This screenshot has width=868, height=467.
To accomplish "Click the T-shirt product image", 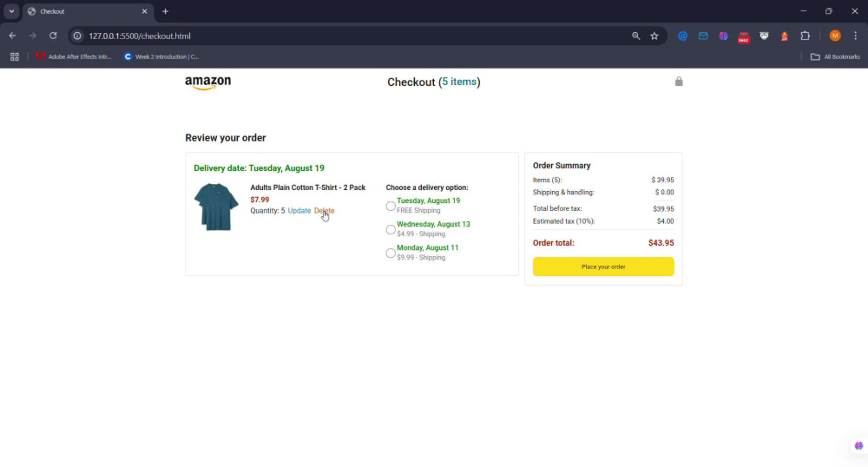I will 216,207.
